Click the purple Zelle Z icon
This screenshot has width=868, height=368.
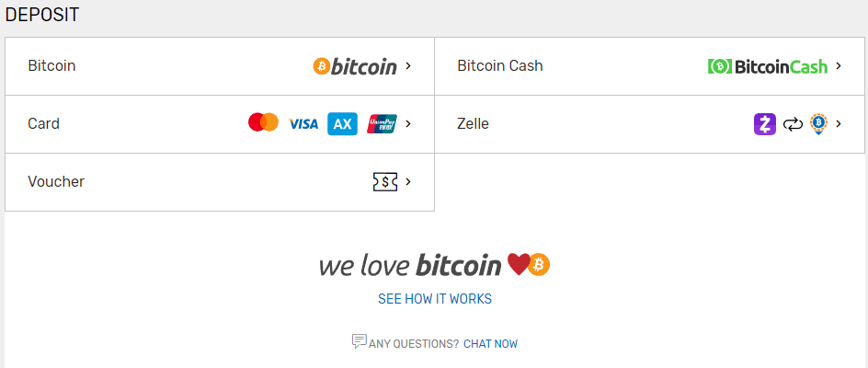pos(764,124)
